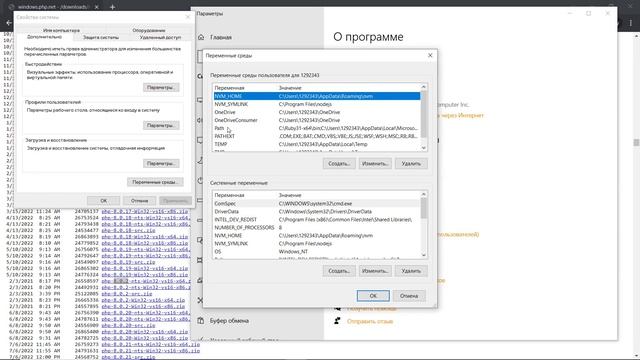The image size is (640, 360).
Task: Click Создать under system variables
Action: click(x=339, y=271)
